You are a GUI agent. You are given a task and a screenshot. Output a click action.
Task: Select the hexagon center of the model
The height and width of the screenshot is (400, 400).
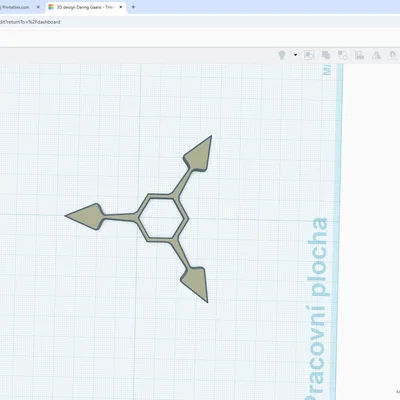point(162,218)
